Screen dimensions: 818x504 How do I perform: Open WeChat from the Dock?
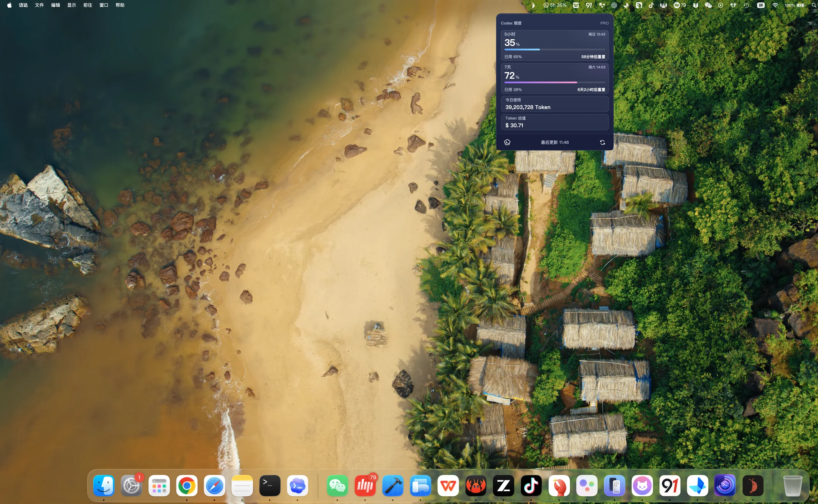tap(337, 485)
